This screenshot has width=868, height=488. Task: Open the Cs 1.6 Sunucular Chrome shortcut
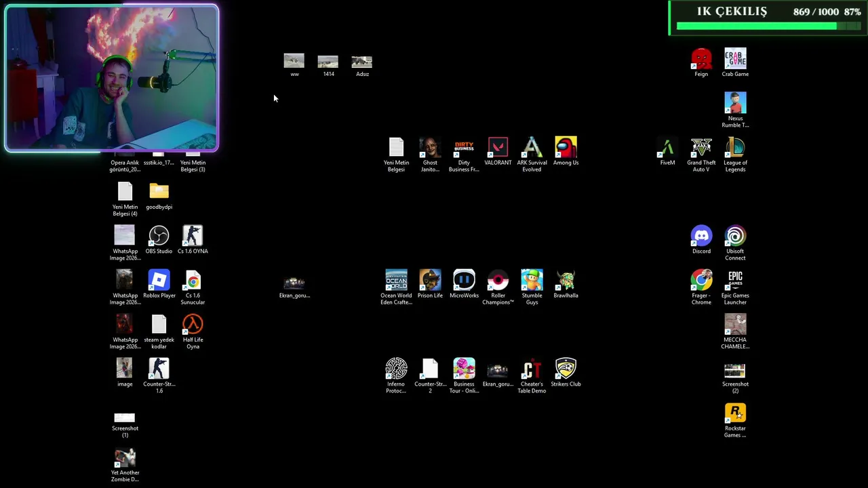[x=193, y=281]
